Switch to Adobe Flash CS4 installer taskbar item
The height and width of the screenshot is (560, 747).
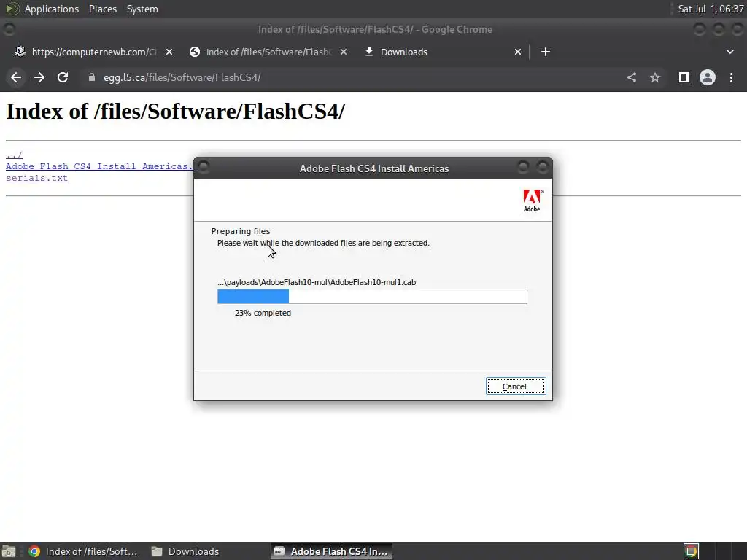click(x=332, y=551)
